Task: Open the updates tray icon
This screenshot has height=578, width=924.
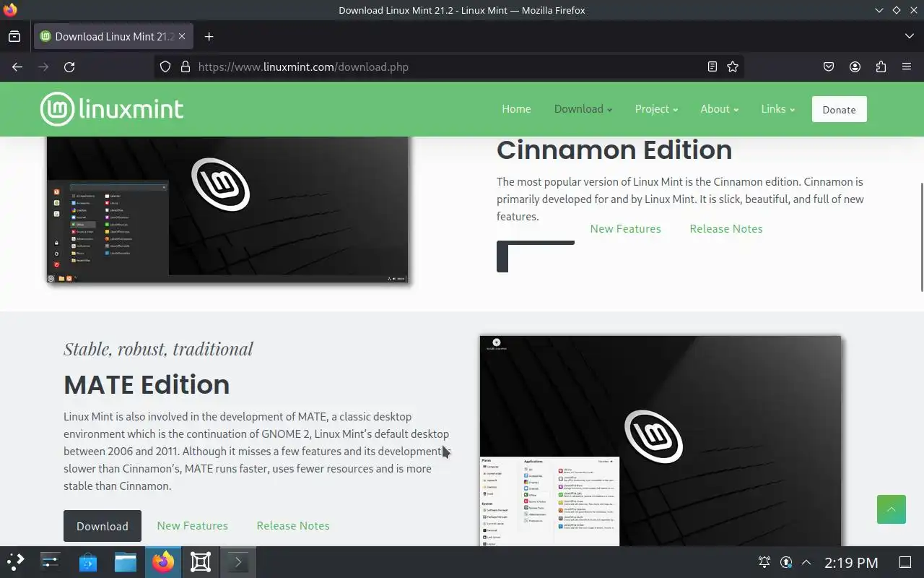Action: click(785, 562)
